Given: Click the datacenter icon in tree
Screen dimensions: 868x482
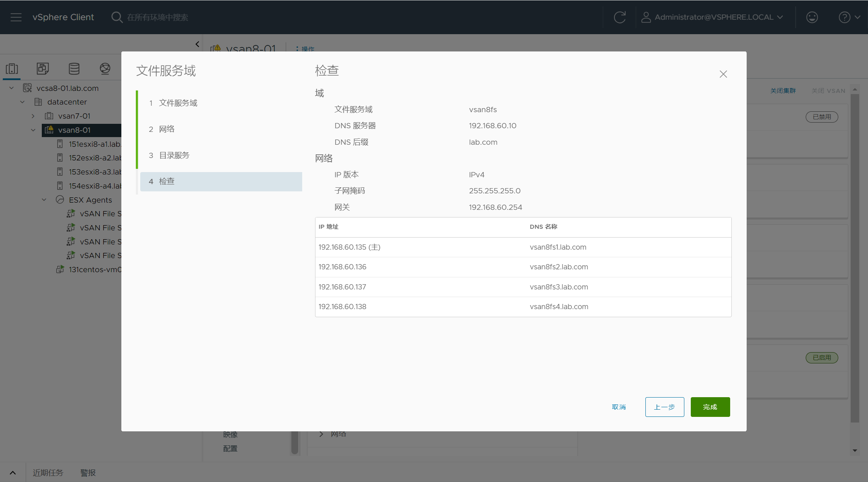Looking at the screenshot, I should [x=38, y=102].
